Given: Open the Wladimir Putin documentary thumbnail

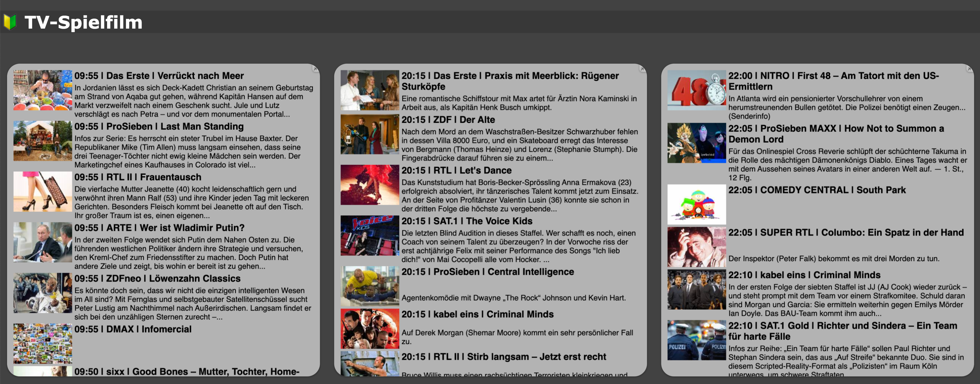Looking at the screenshot, I should (42, 242).
